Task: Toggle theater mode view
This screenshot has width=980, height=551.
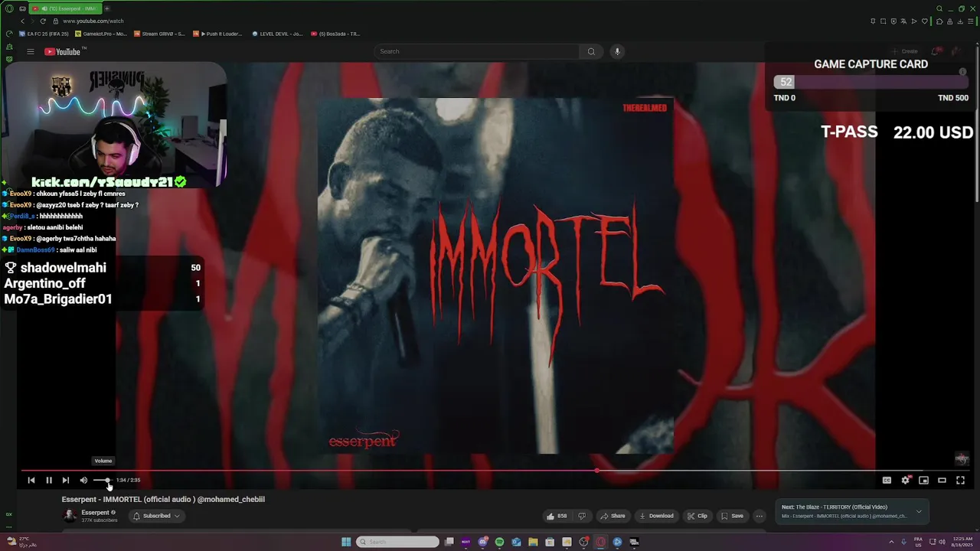Action: point(942,480)
